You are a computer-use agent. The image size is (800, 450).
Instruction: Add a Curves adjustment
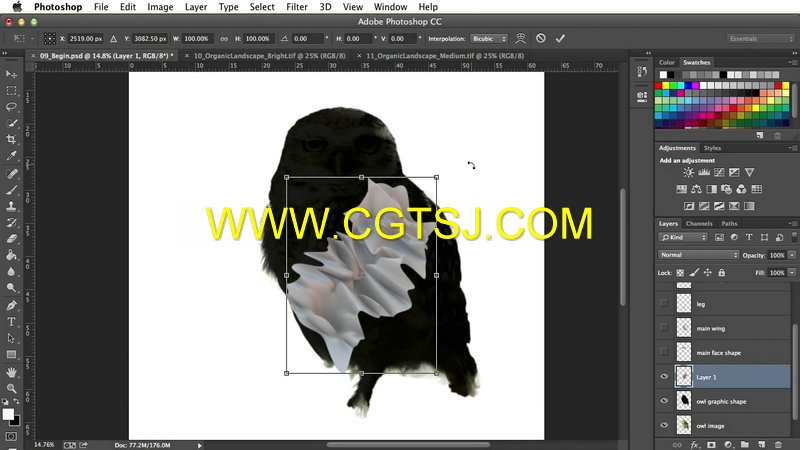[719, 172]
